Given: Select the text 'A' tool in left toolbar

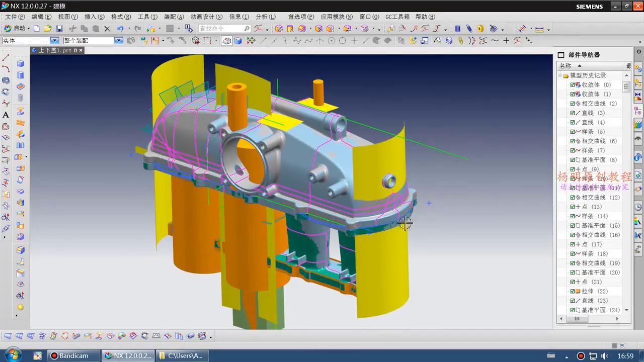Looking at the screenshot, I should tap(6, 115).
